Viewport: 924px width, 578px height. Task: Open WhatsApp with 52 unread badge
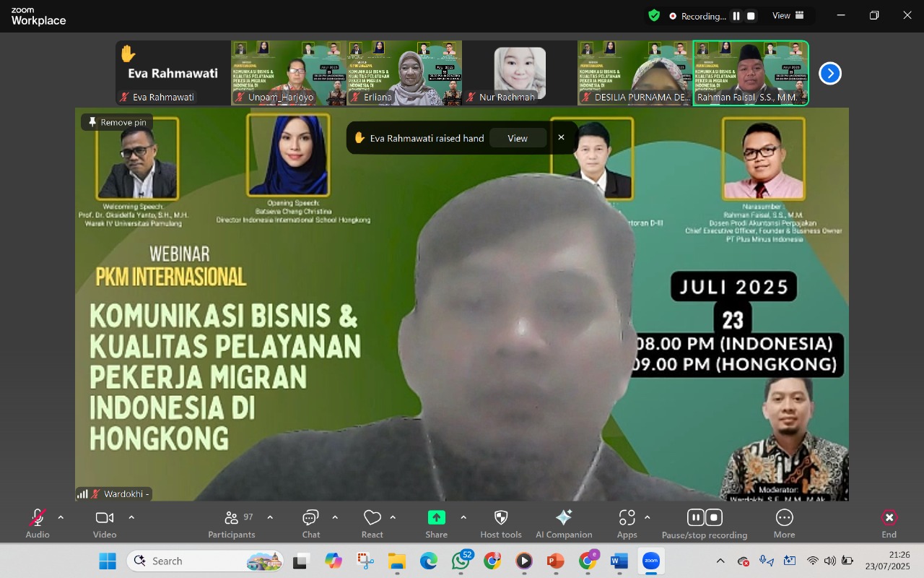(x=461, y=560)
